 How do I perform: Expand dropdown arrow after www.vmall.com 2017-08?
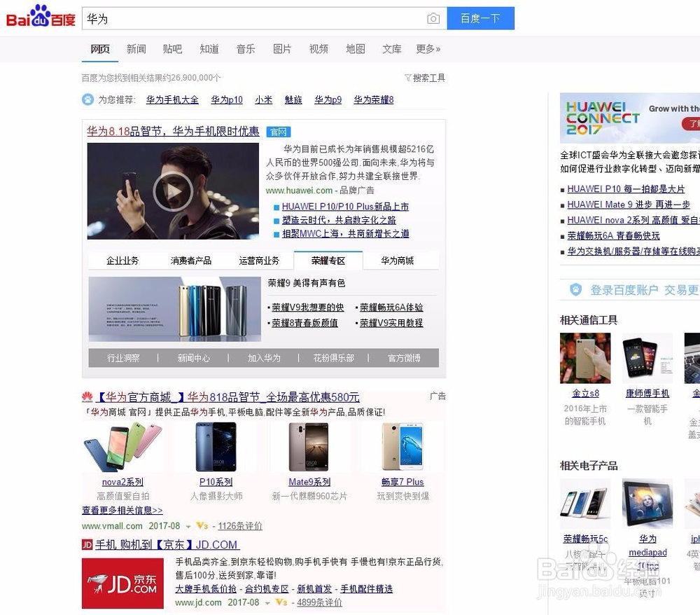188,527
